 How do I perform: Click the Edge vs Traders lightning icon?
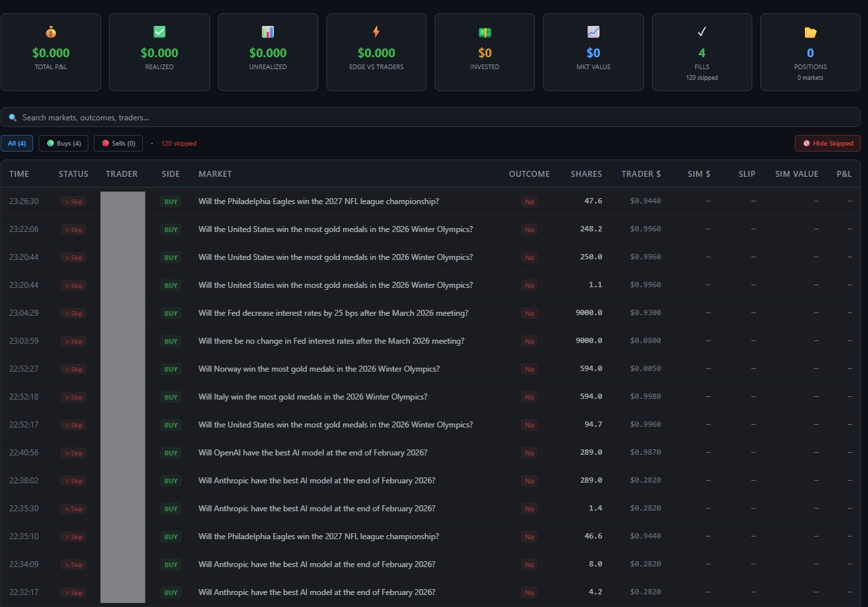(376, 31)
